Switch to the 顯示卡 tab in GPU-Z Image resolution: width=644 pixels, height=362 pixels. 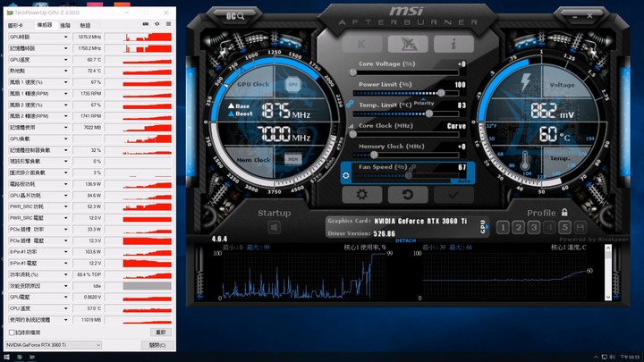[15, 25]
